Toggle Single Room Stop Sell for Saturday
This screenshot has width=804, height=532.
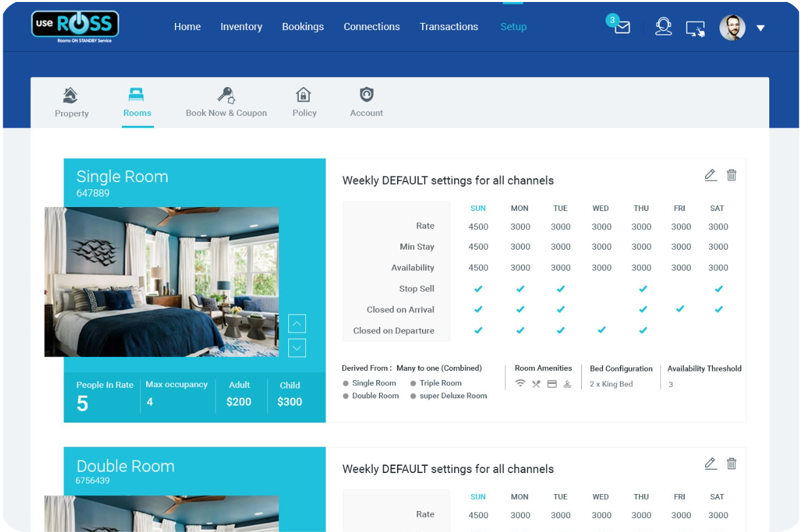(719, 289)
